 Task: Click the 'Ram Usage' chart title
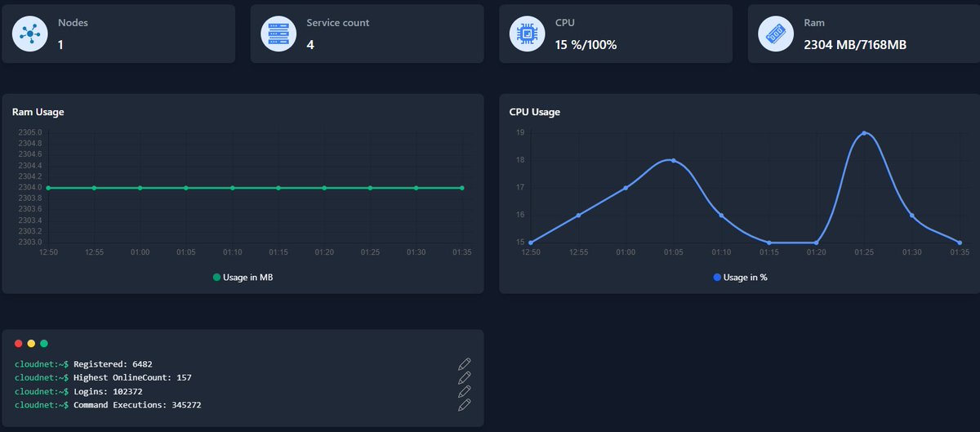38,112
